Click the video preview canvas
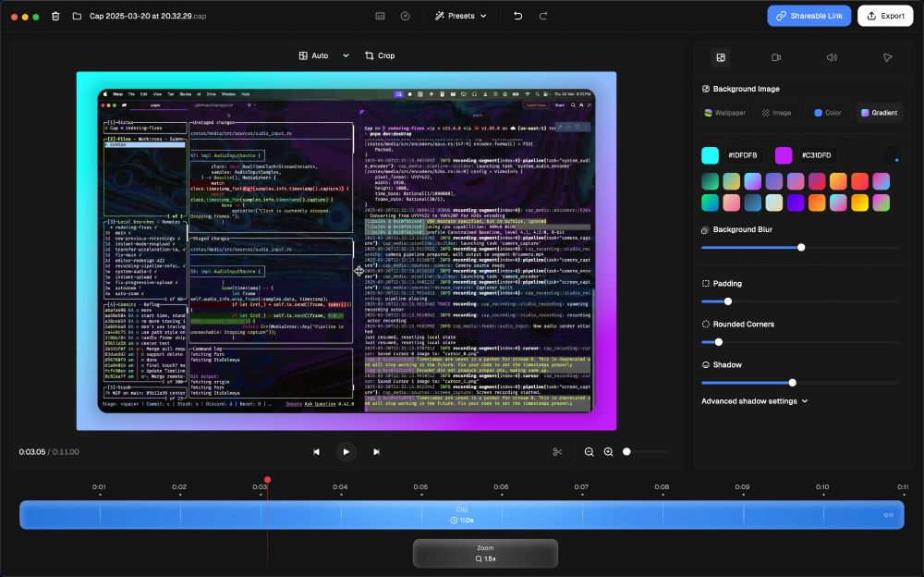 pos(346,251)
